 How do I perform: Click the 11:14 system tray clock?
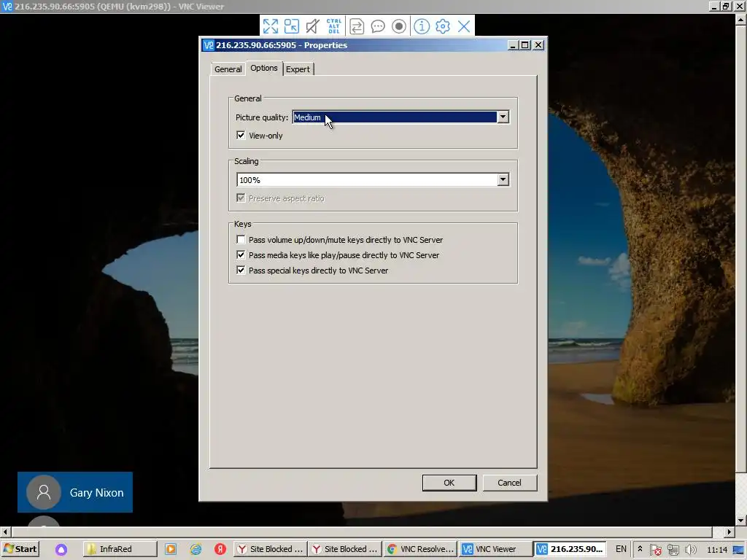(717, 550)
